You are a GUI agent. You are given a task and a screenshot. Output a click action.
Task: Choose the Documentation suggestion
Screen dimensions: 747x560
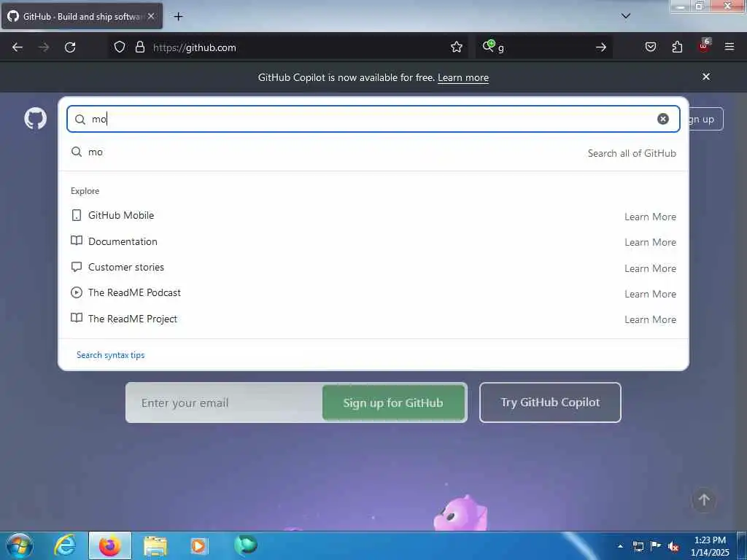[x=373, y=241]
